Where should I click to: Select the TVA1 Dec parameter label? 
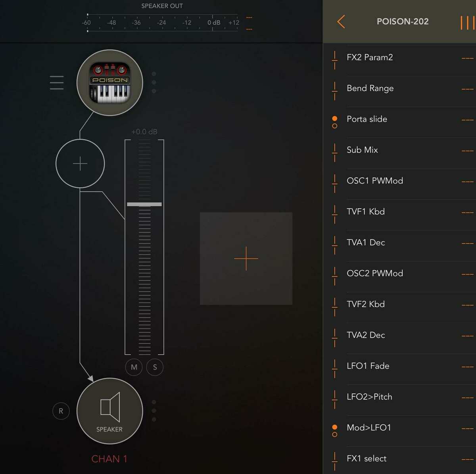coord(366,243)
